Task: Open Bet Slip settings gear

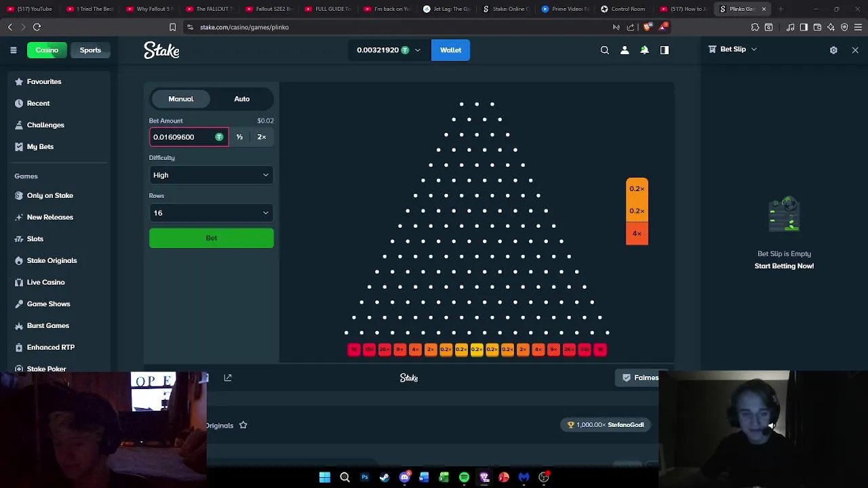Action: (833, 50)
